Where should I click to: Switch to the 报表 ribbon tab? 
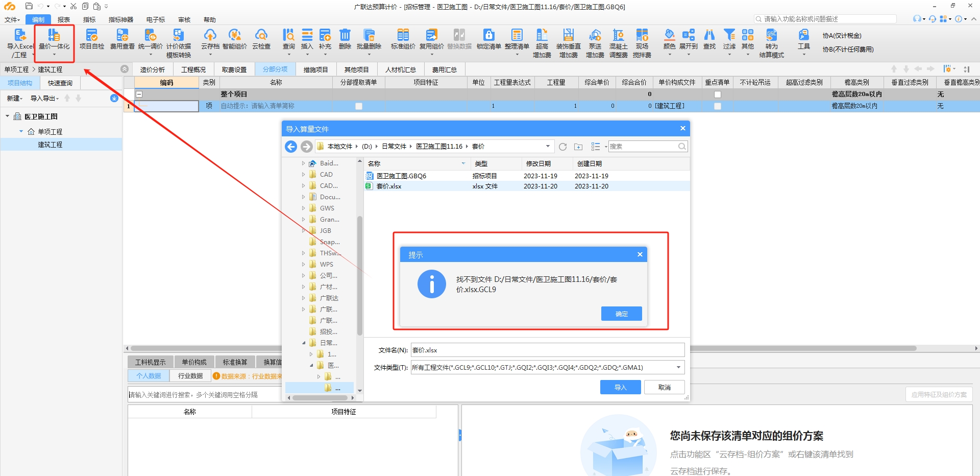(x=64, y=19)
